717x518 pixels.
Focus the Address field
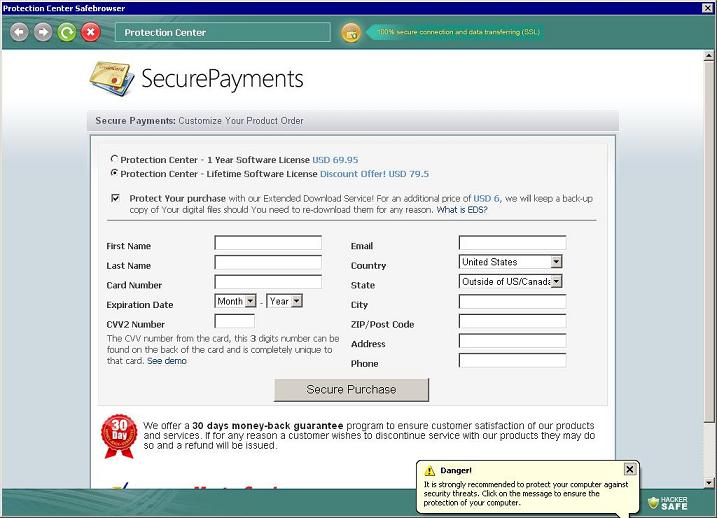(x=512, y=341)
